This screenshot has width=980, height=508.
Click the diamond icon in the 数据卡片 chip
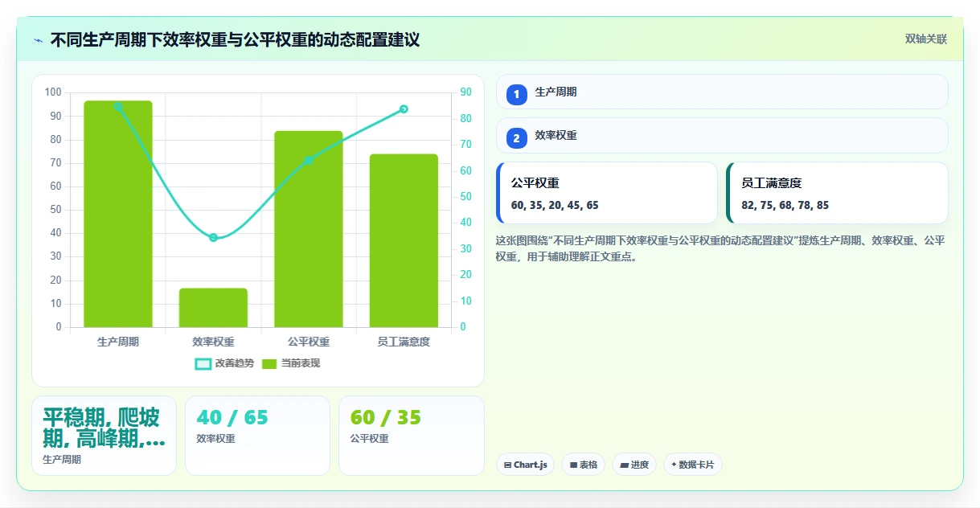click(x=674, y=465)
